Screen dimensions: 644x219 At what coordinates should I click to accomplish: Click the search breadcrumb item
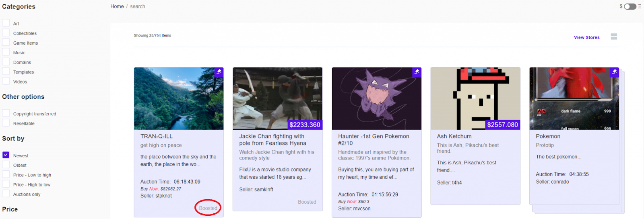[x=138, y=6]
